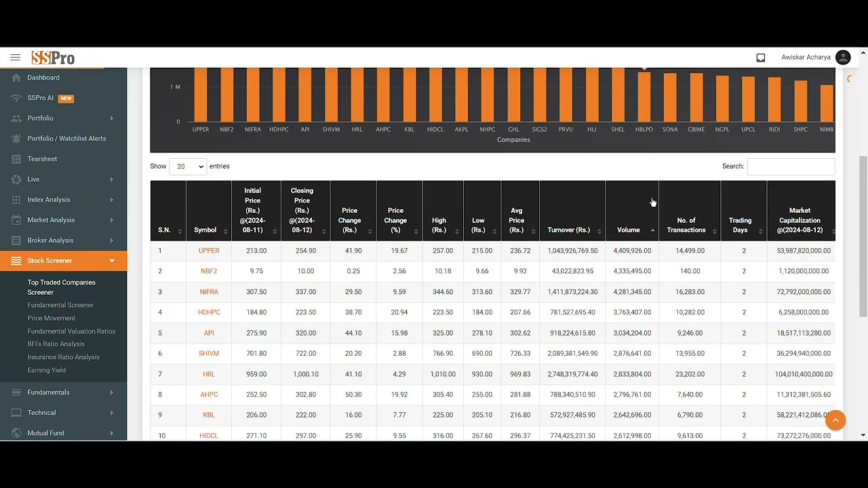Open Insurance Ratio Analysis submenu item
This screenshot has width=868, height=488.
point(63,357)
